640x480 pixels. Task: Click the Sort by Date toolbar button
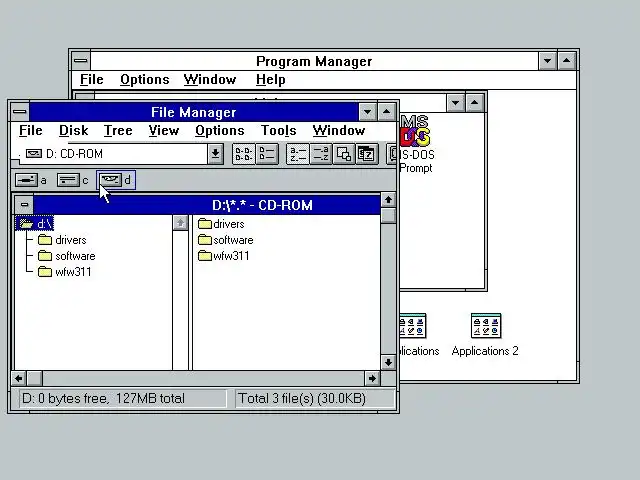coord(367,154)
